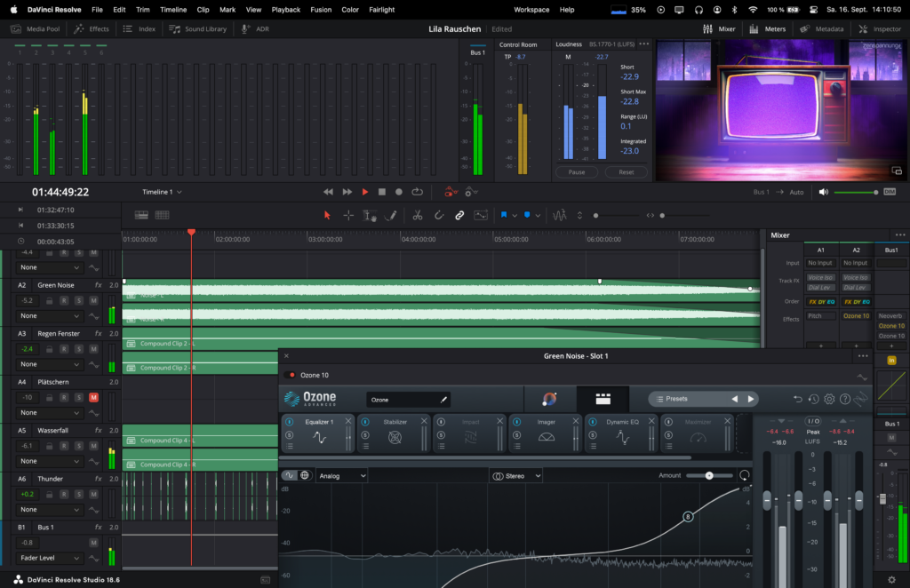Click the fast forward transport button
The width and height of the screenshot is (910, 588).
pos(347,192)
